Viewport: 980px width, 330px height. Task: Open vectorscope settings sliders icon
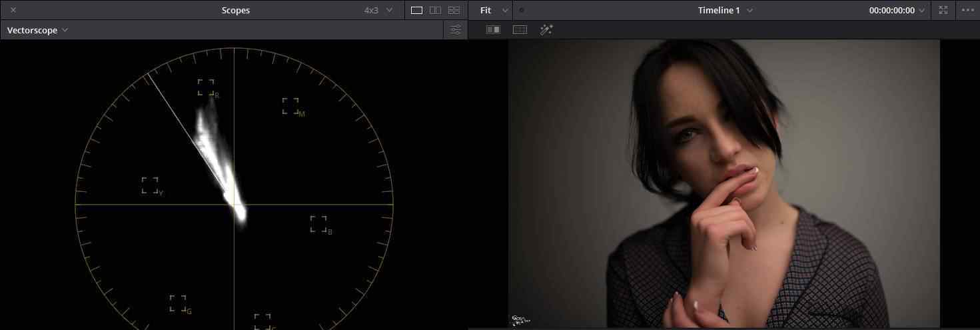[x=456, y=30]
